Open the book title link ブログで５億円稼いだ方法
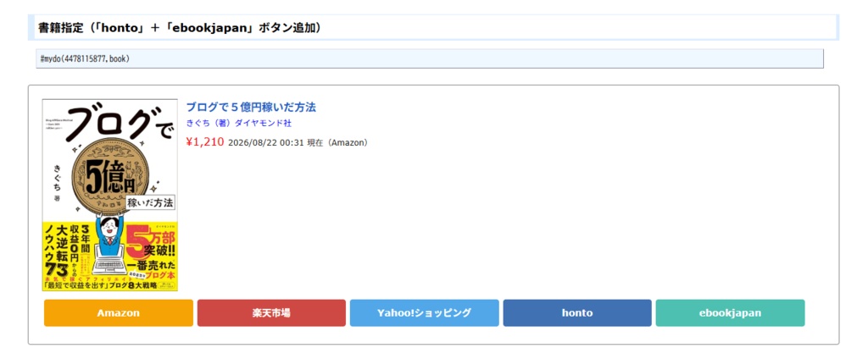Viewport: 868px width, 359px height. coord(251,108)
